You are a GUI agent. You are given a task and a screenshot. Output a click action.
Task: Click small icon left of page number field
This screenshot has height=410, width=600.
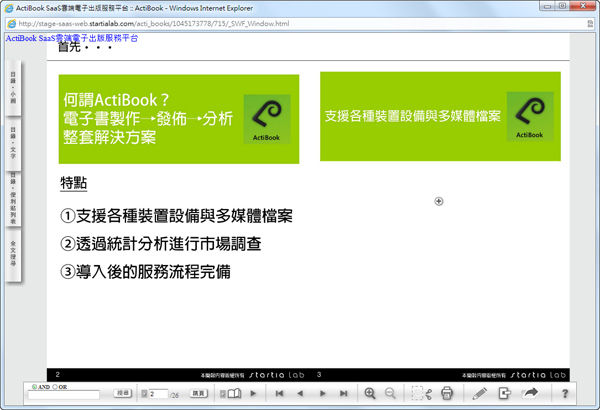point(144,394)
